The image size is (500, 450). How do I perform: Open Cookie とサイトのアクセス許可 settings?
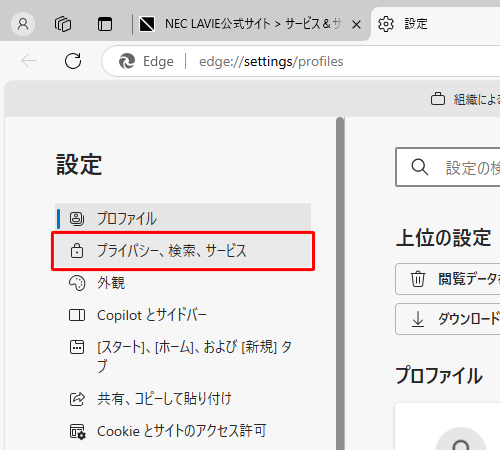(x=183, y=431)
